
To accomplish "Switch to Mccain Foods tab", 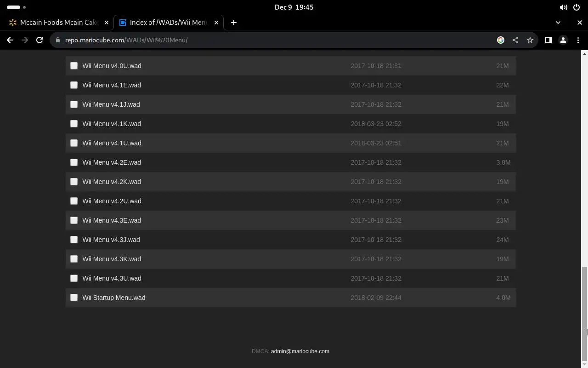I will 58,23.
